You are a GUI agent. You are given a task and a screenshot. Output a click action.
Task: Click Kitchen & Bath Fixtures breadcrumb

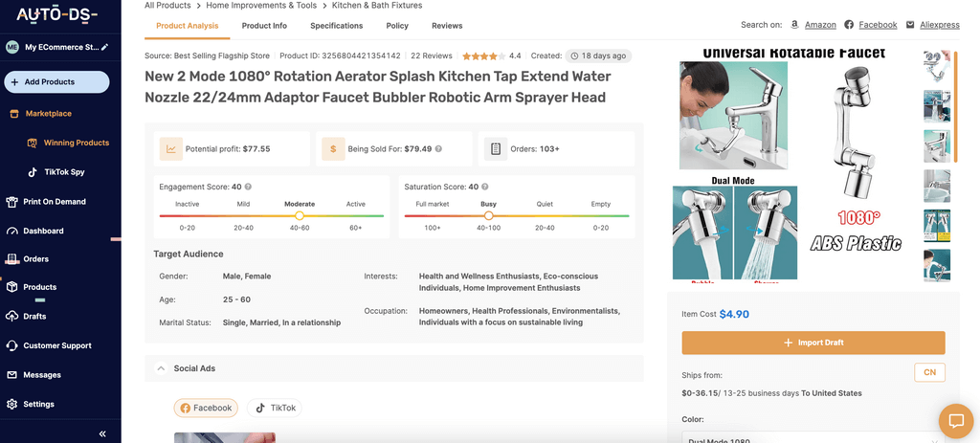click(377, 6)
